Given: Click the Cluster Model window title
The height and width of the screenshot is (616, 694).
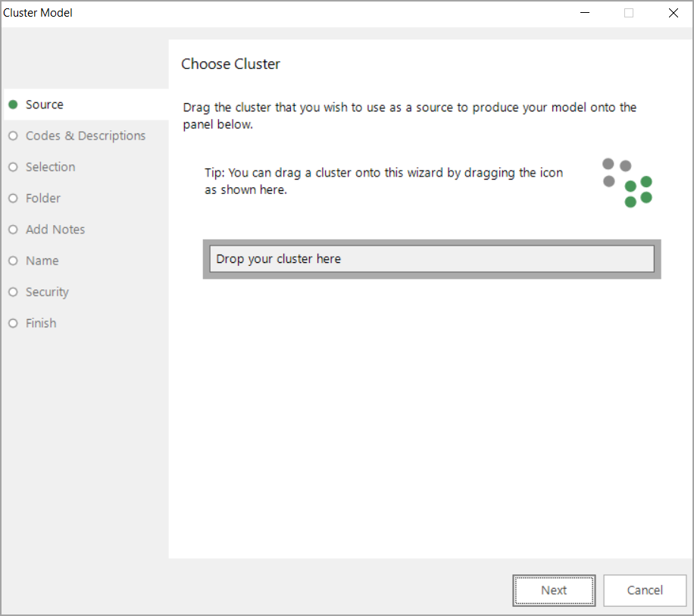Looking at the screenshot, I should click(x=38, y=13).
